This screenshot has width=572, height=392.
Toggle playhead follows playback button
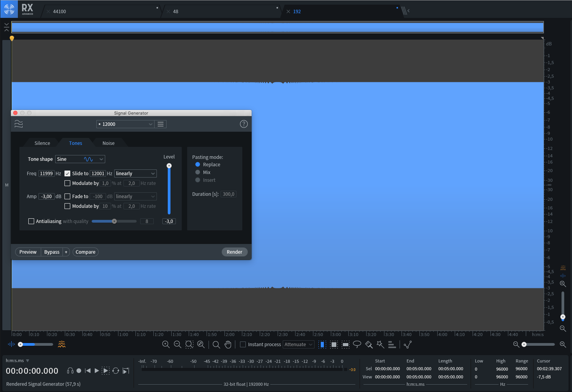[x=126, y=371]
